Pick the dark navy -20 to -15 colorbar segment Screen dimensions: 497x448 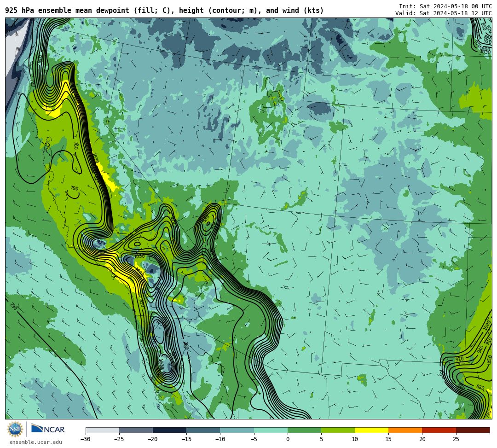coord(169,430)
